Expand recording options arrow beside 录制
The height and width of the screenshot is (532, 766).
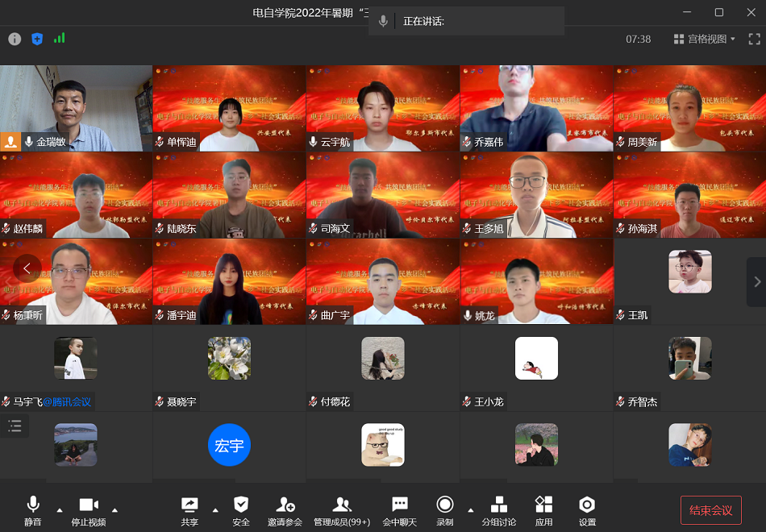(x=470, y=509)
